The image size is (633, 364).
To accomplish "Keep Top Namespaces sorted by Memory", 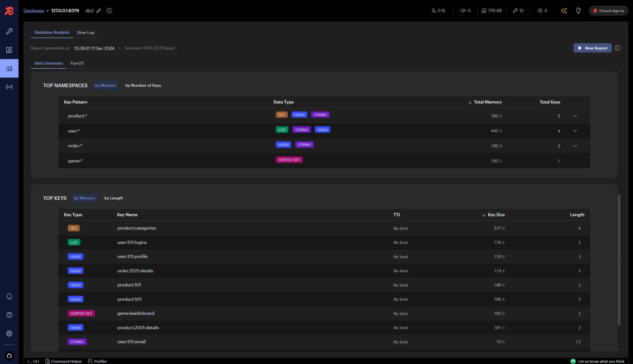I will [105, 85].
